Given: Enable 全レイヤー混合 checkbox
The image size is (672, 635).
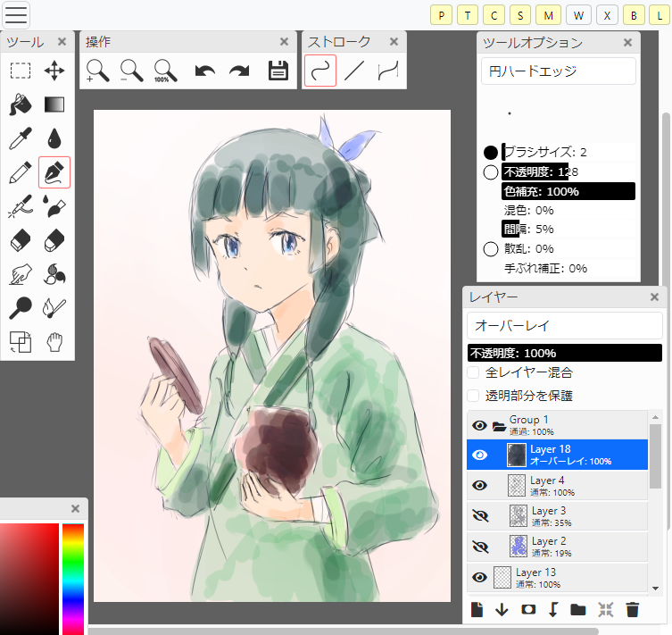Looking at the screenshot, I should [473, 372].
